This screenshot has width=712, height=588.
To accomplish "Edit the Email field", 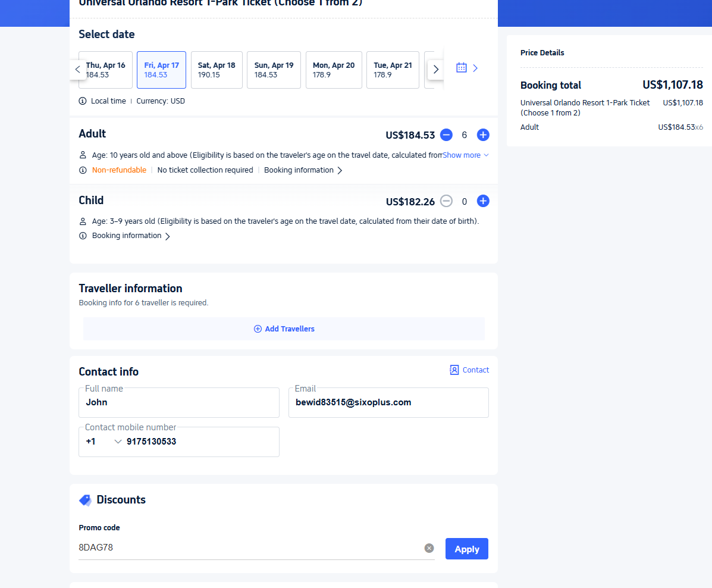I will [388, 402].
